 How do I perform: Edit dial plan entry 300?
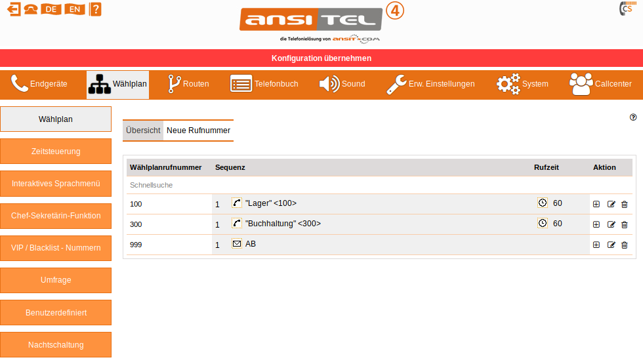click(611, 224)
